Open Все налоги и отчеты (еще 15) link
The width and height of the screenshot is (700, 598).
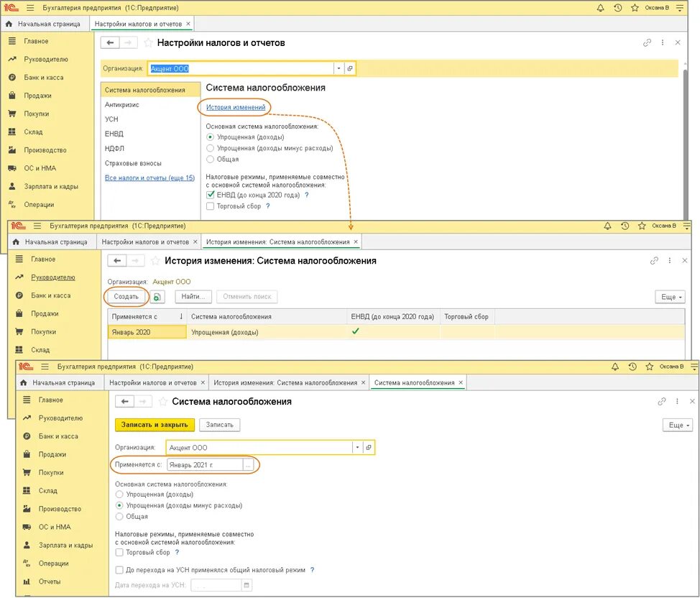point(149,178)
